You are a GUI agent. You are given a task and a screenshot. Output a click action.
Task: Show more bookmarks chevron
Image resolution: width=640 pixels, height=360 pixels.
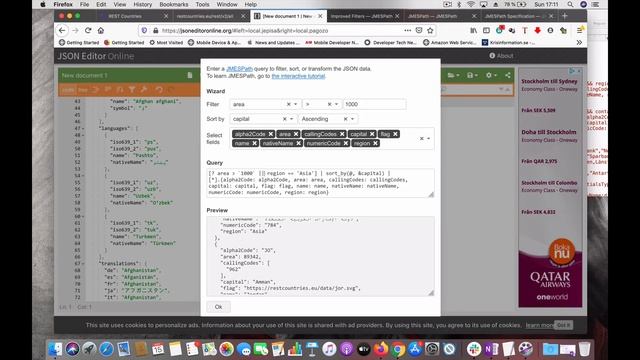(579, 42)
